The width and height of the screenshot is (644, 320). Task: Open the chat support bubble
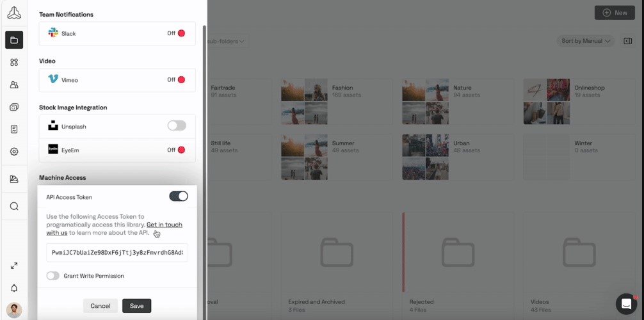(x=626, y=304)
